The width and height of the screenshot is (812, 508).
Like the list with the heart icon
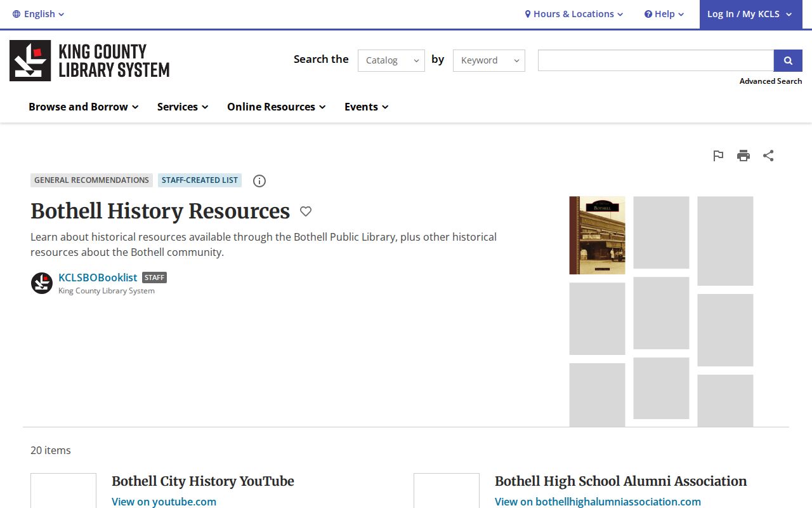pyautogui.click(x=306, y=211)
